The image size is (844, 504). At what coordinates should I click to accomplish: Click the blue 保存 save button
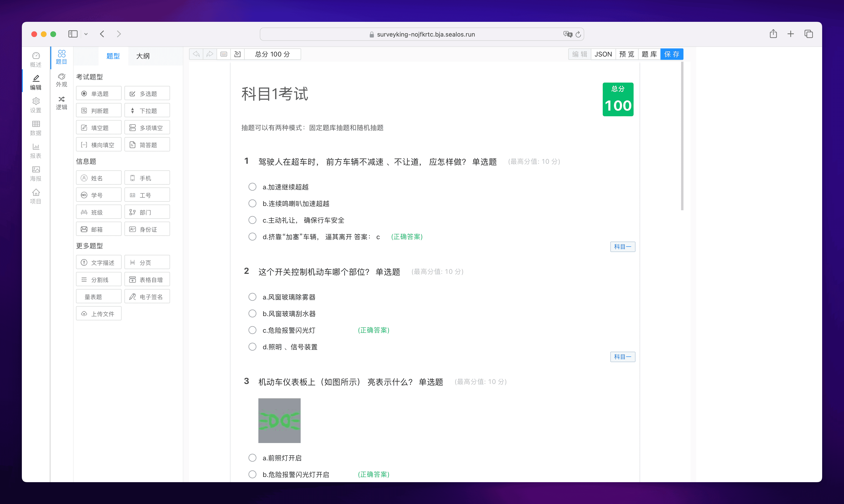671,54
